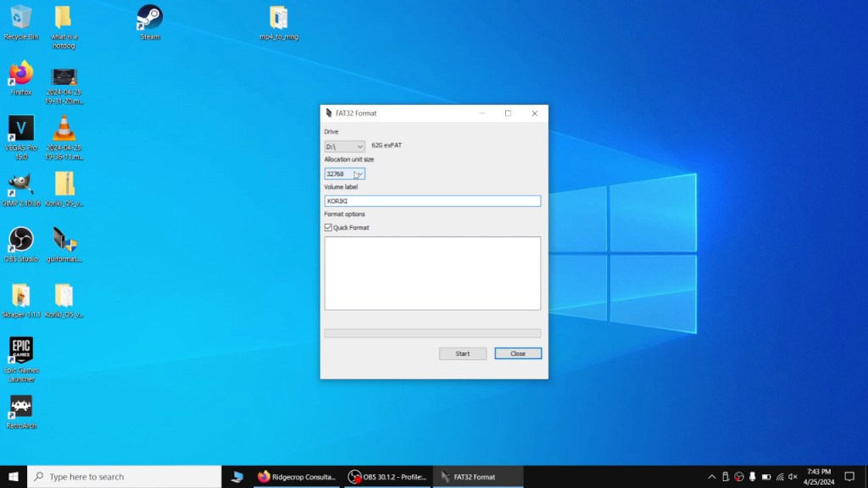Launch RetroArch from the desktop
This screenshot has width=868, height=488.
pos(20,405)
